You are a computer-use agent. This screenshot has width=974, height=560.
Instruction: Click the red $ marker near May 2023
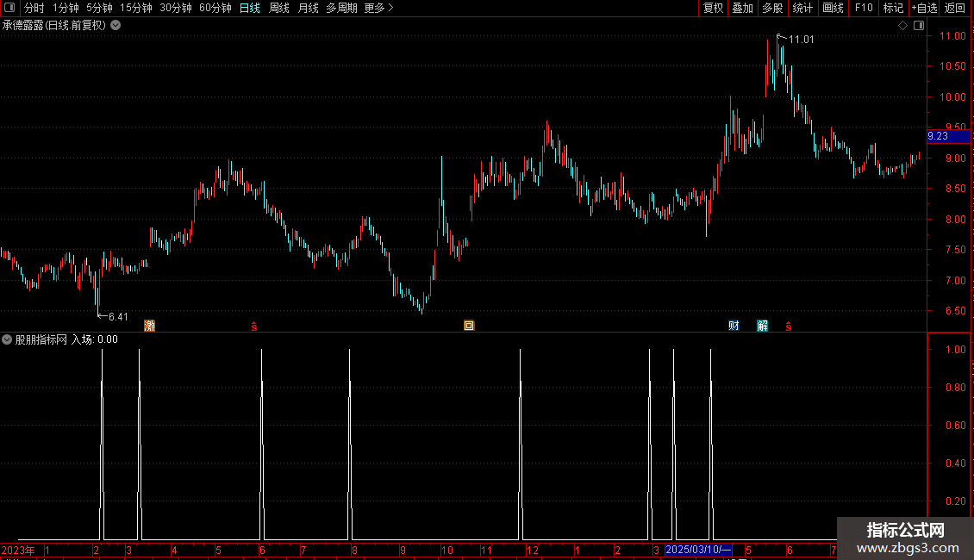(x=254, y=326)
